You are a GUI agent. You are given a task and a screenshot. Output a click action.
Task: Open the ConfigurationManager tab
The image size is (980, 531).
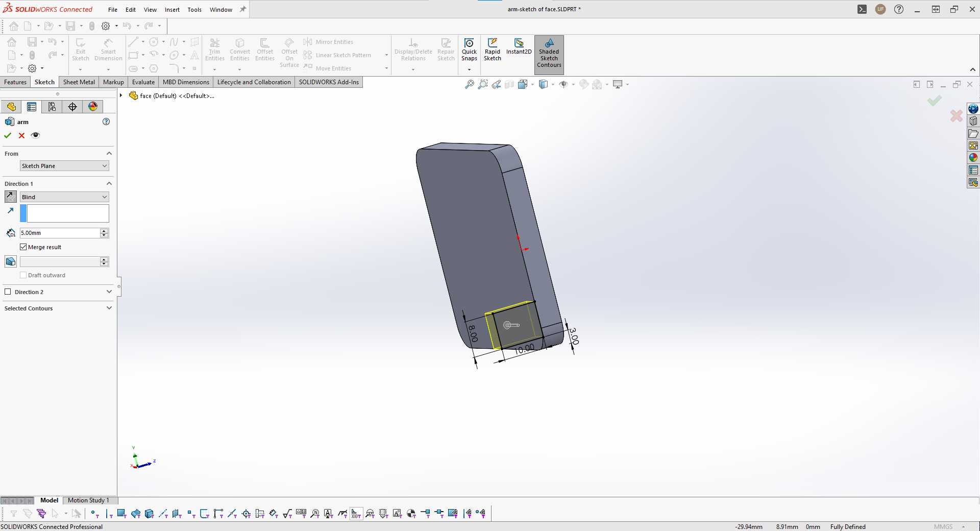pos(52,106)
